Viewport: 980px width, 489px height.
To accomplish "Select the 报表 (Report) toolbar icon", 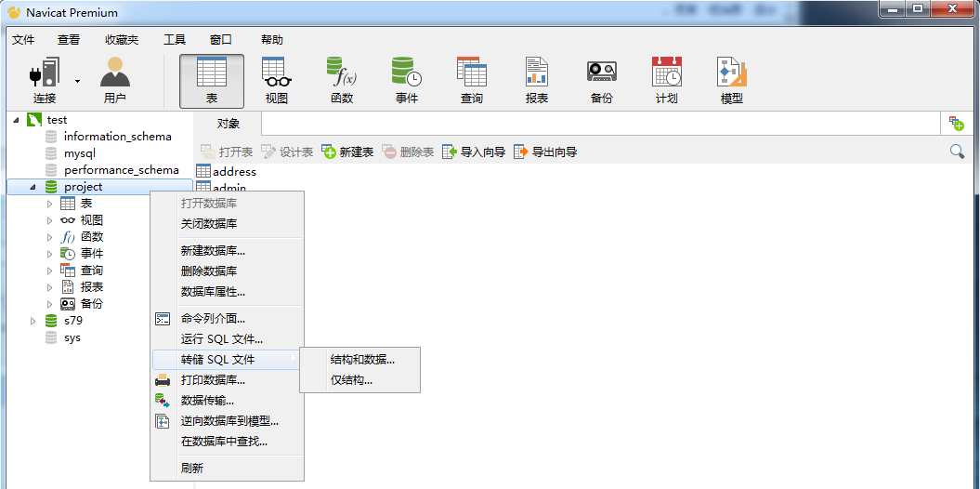I will [537, 81].
